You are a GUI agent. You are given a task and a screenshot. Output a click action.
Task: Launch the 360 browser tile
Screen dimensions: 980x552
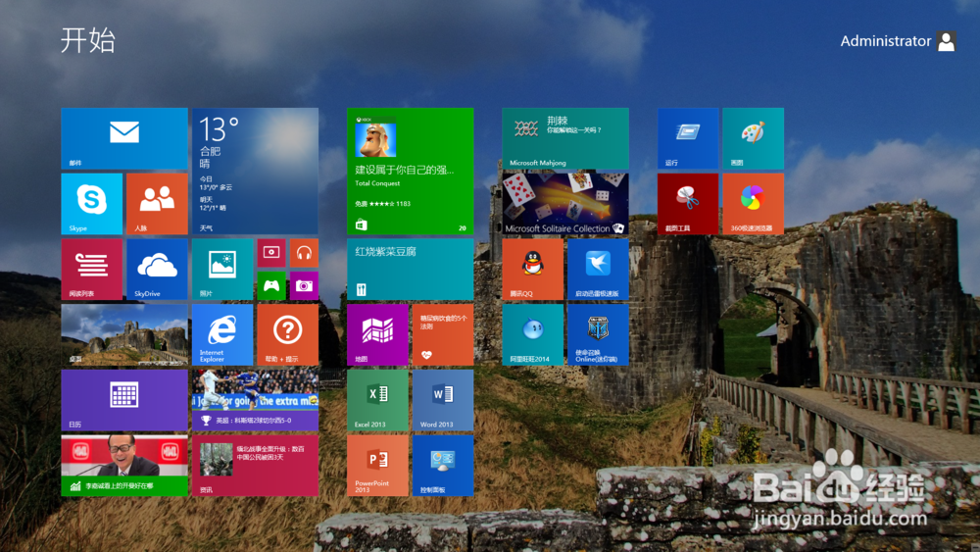tap(753, 204)
